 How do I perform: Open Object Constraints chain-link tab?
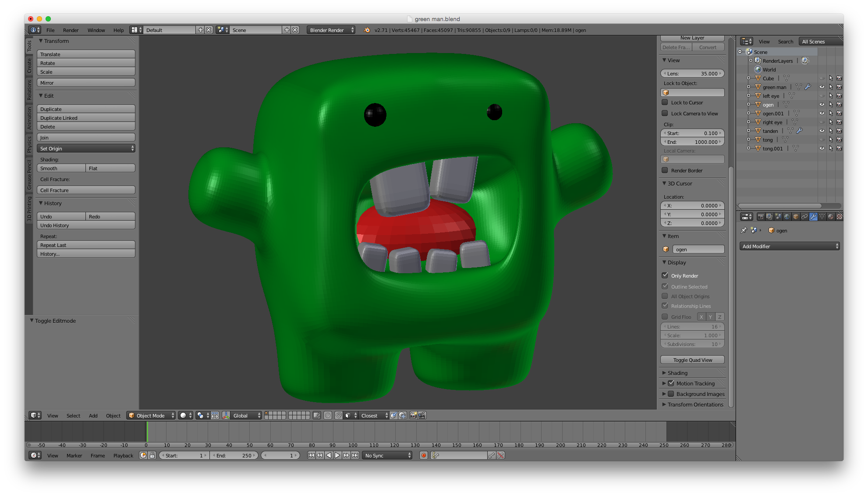[x=804, y=217]
